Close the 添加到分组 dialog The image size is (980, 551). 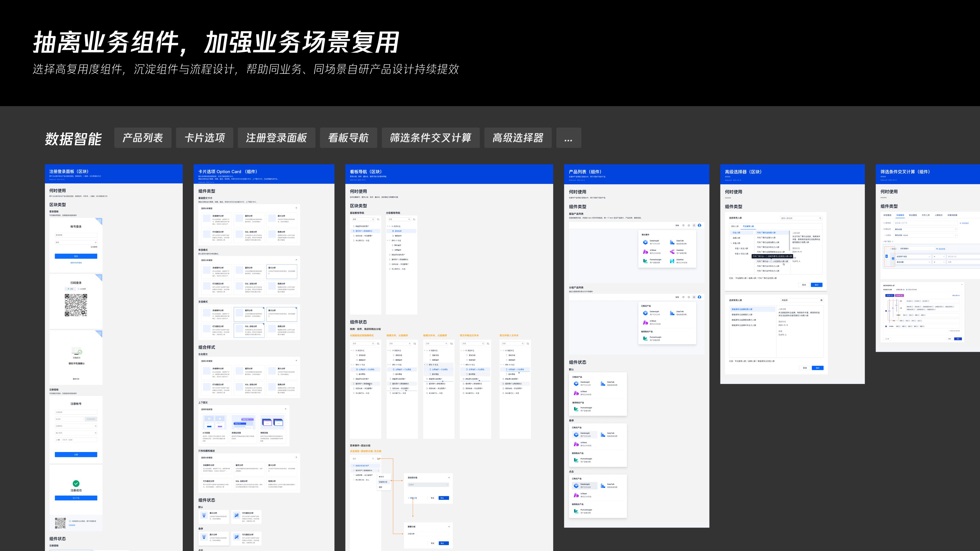(449, 478)
